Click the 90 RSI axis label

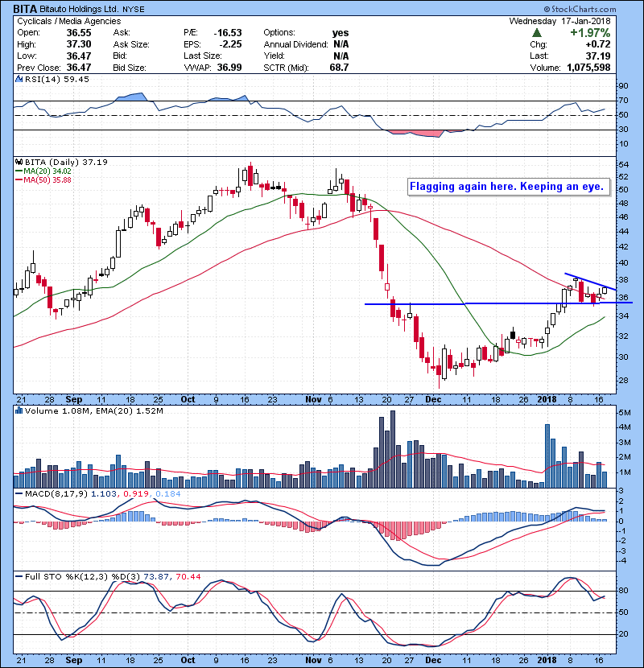[623, 86]
